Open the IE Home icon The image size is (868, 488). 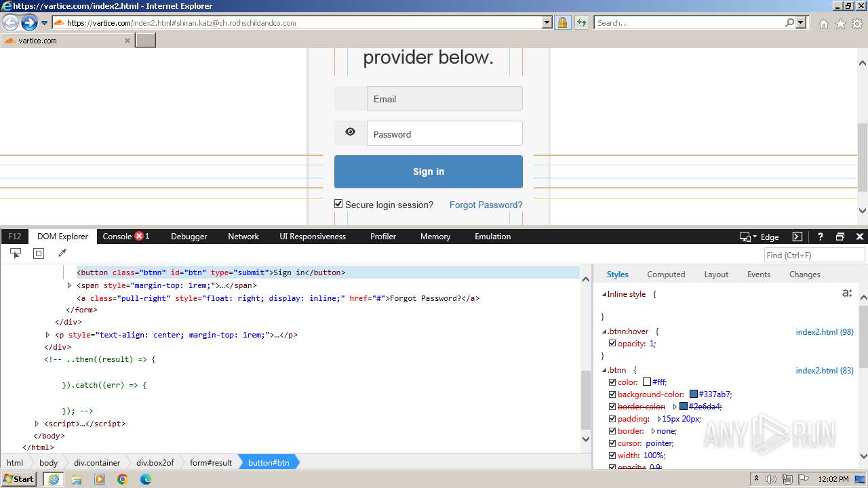coord(823,24)
